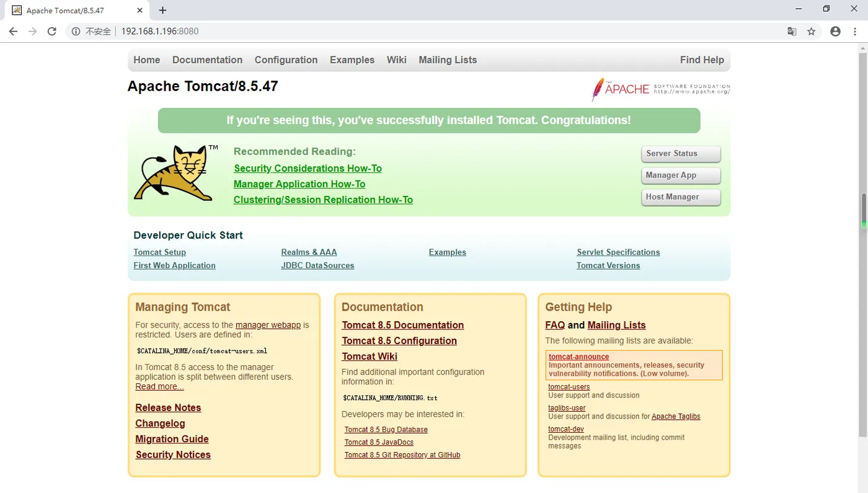Viewport: 868px width, 493px height.
Task: Open Wiki in the navigation bar
Action: point(397,60)
